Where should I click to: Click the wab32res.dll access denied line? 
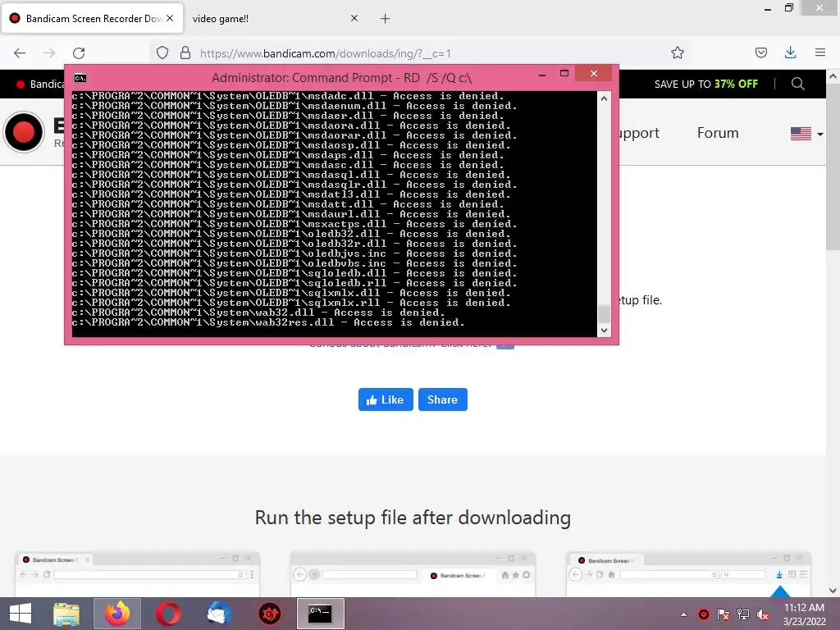(268, 322)
